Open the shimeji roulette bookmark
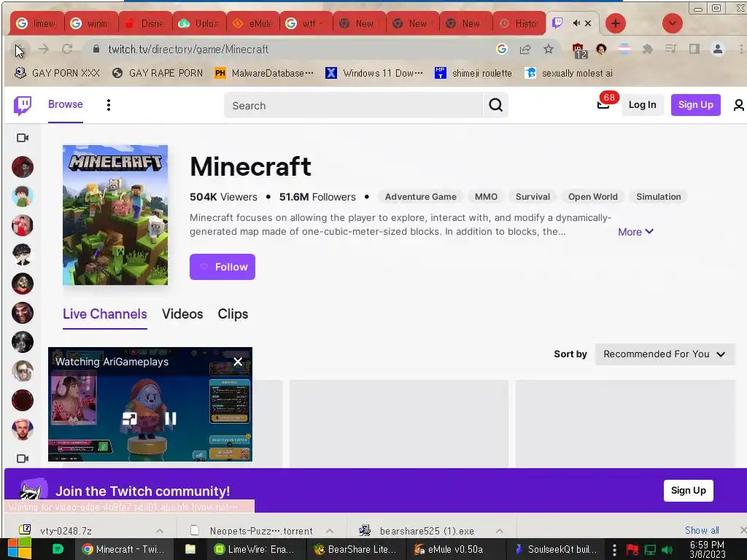 pos(473,73)
